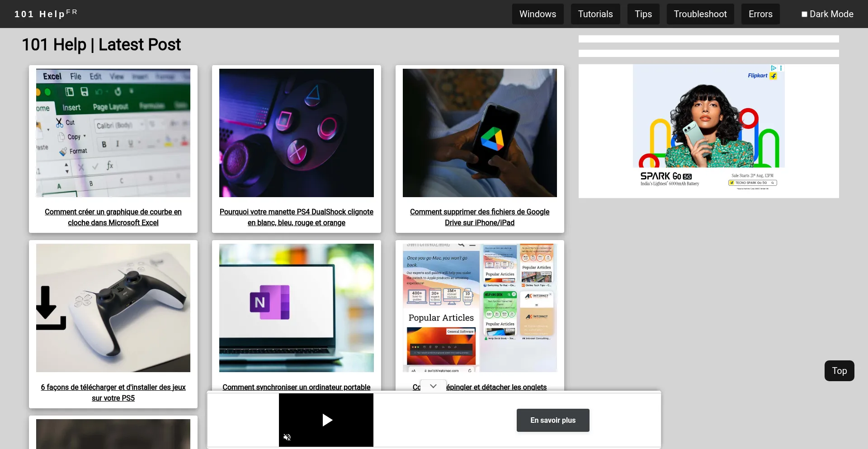
Task: Click the En savoir plus button
Action: [x=553, y=420]
